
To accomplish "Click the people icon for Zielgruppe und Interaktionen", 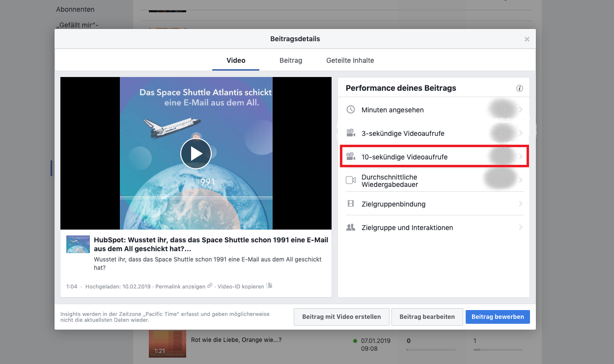I will pos(350,227).
